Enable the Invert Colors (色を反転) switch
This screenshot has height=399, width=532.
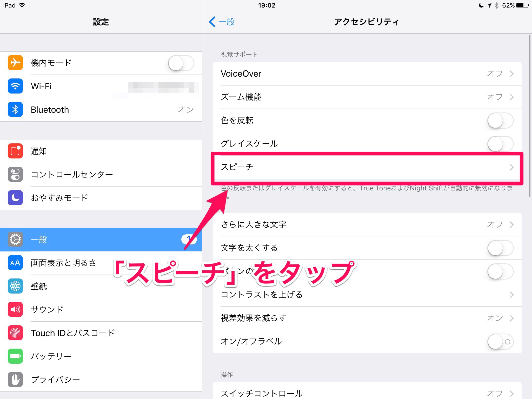click(500, 121)
